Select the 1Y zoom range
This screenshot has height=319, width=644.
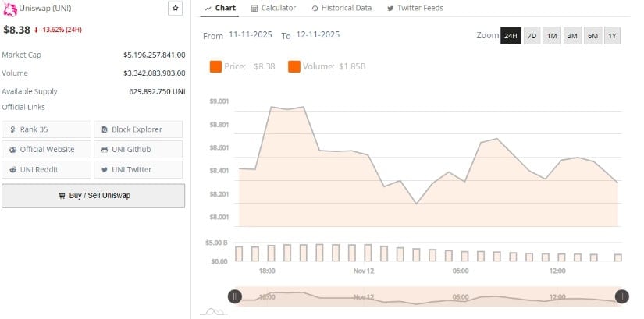[612, 36]
